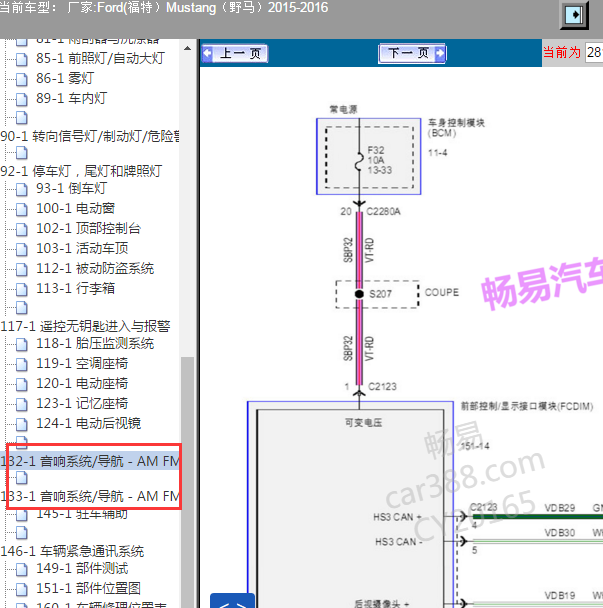Click page icon beside 118-1 胎压监测系统
This screenshot has height=608, width=603.
pos(22,344)
